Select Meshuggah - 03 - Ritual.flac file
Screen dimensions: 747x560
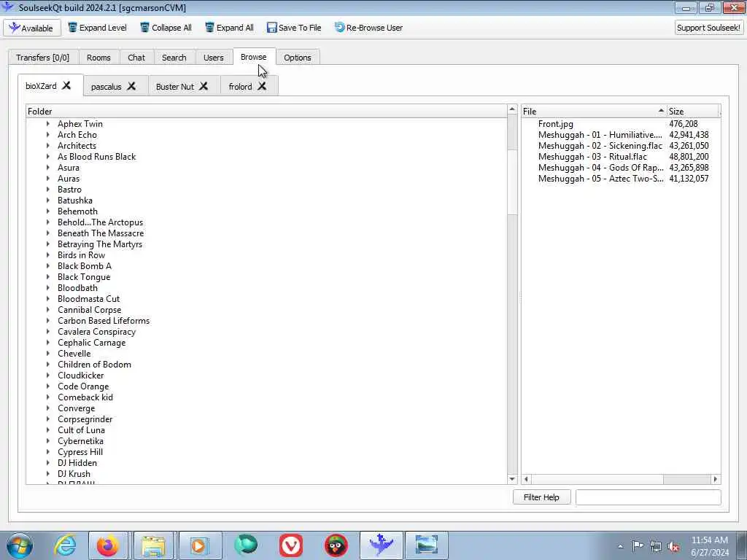tap(592, 157)
